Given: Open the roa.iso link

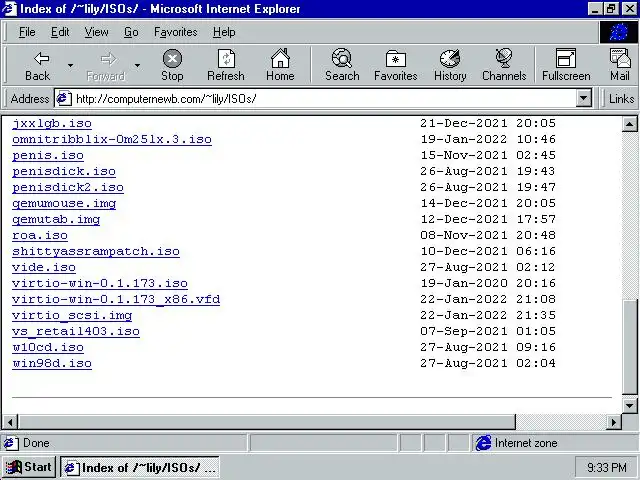Looking at the screenshot, I should (40, 235).
